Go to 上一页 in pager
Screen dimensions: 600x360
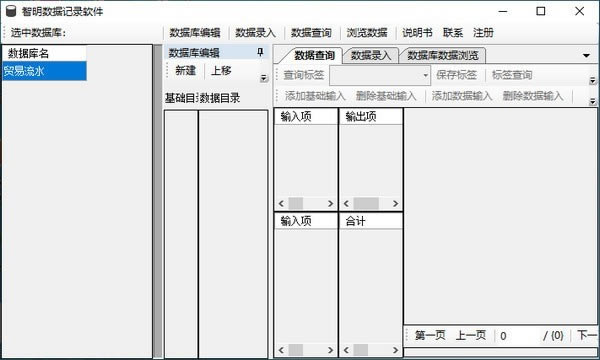click(471, 336)
